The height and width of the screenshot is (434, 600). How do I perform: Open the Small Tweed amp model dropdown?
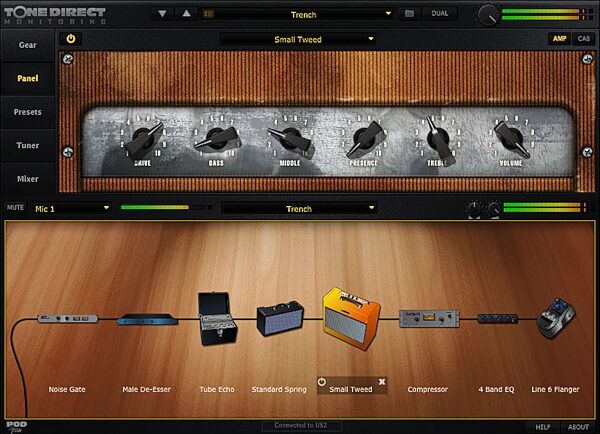pyautogui.click(x=298, y=39)
